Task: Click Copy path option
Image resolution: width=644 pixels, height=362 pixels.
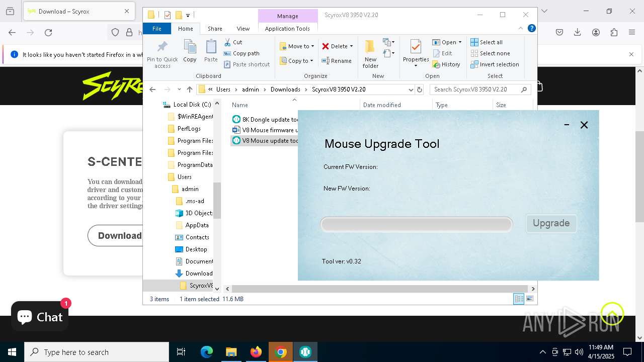Action: click(242, 53)
